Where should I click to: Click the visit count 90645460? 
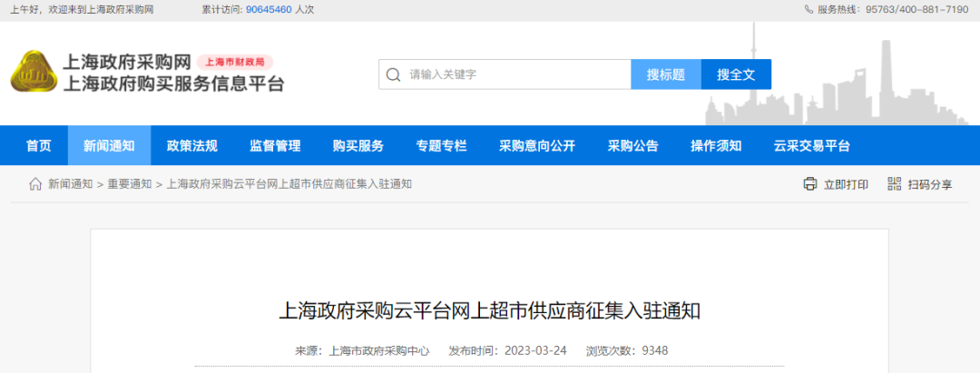(x=269, y=10)
